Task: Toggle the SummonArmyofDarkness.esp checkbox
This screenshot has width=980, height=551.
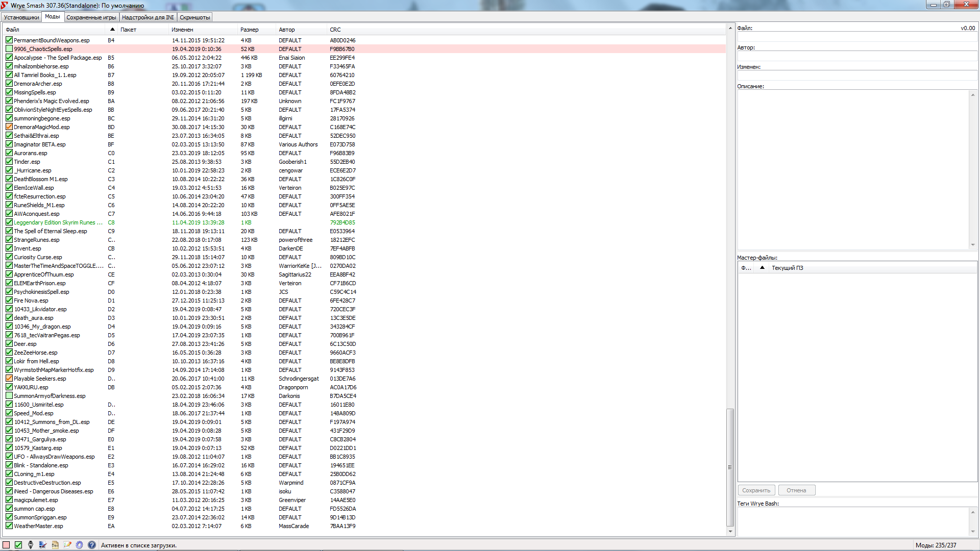Action: coord(9,396)
